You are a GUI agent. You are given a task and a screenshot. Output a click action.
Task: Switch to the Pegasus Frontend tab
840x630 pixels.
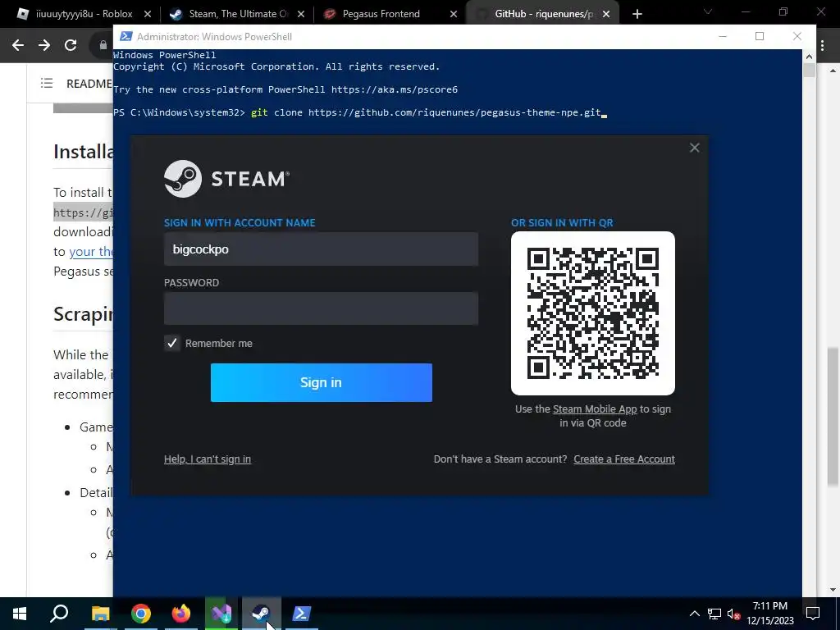[x=381, y=14]
